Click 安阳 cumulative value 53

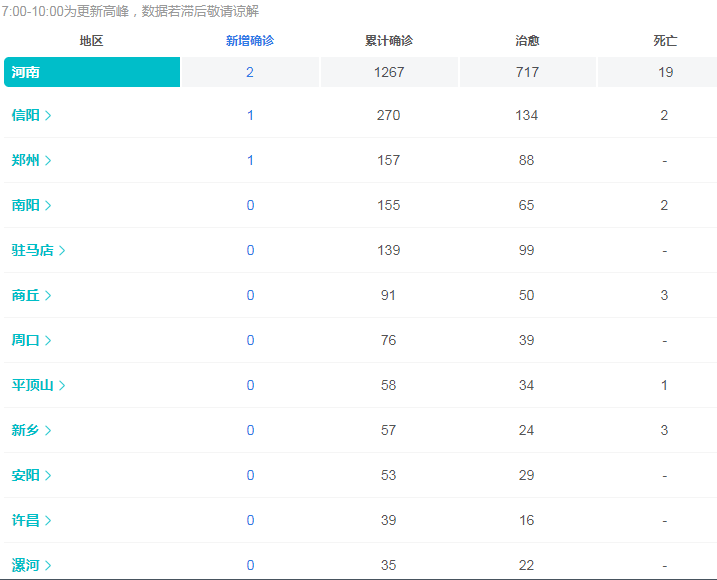click(x=388, y=476)
